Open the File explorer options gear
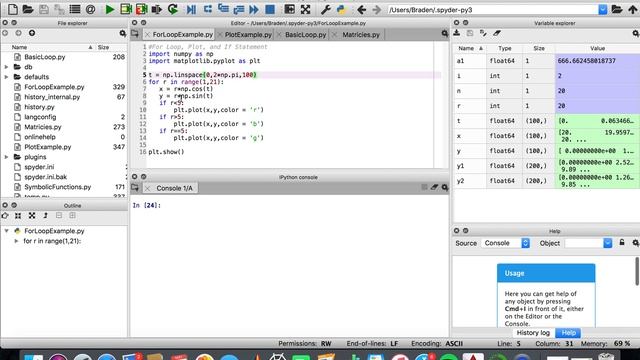 point(122,33)
